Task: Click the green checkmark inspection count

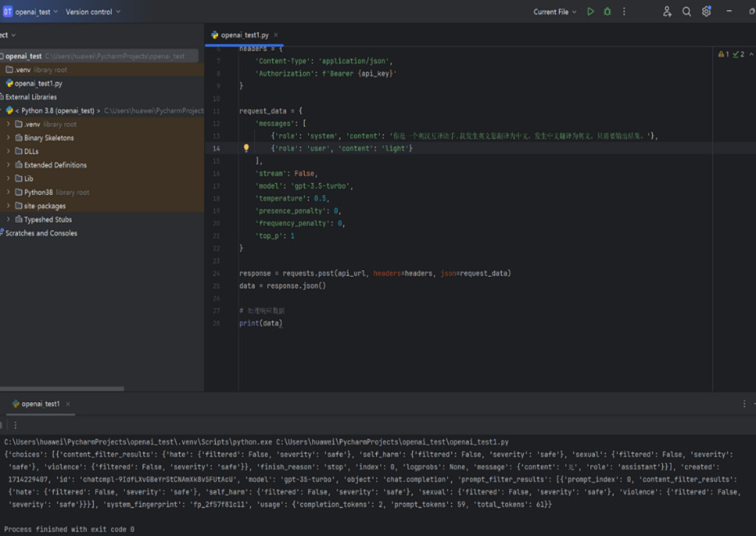Action: (x=738, y=54)
